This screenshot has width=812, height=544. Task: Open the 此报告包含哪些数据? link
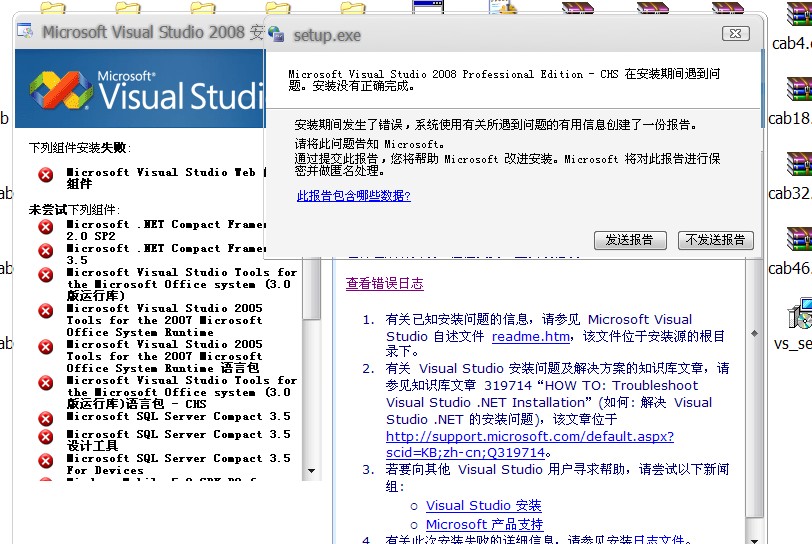click(x=354, y=196)
